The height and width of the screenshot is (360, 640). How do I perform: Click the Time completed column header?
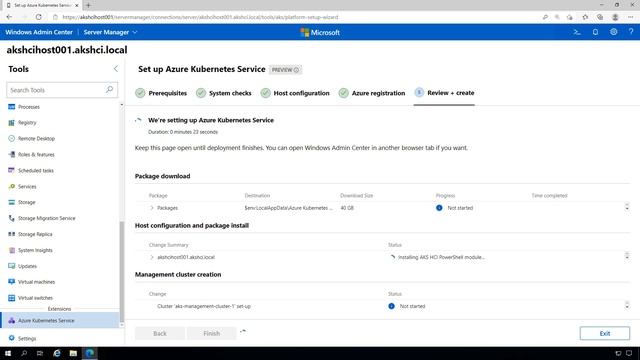click(549, 196)
